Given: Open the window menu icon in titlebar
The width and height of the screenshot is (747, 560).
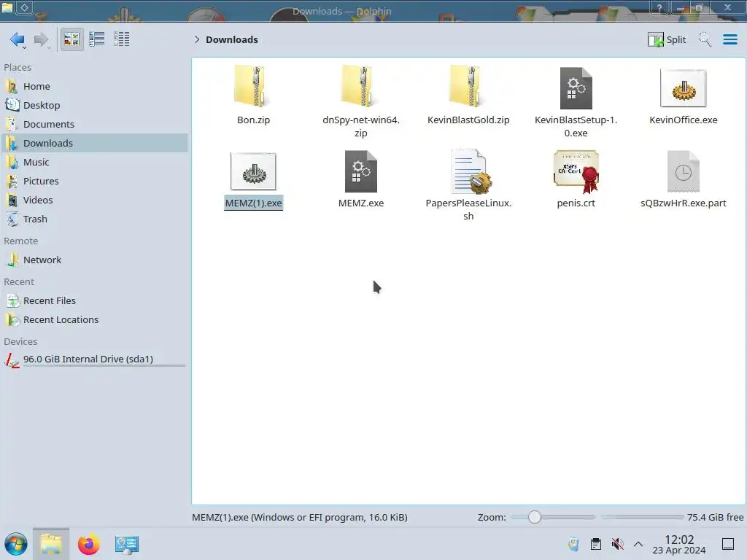Looking at the screenshot, I should point(7,7).
